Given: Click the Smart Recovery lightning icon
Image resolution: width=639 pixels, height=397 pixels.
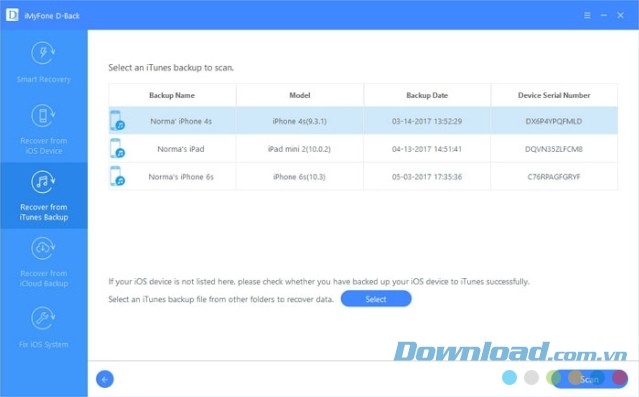Looking at the screenshot, I should (43, 53).
